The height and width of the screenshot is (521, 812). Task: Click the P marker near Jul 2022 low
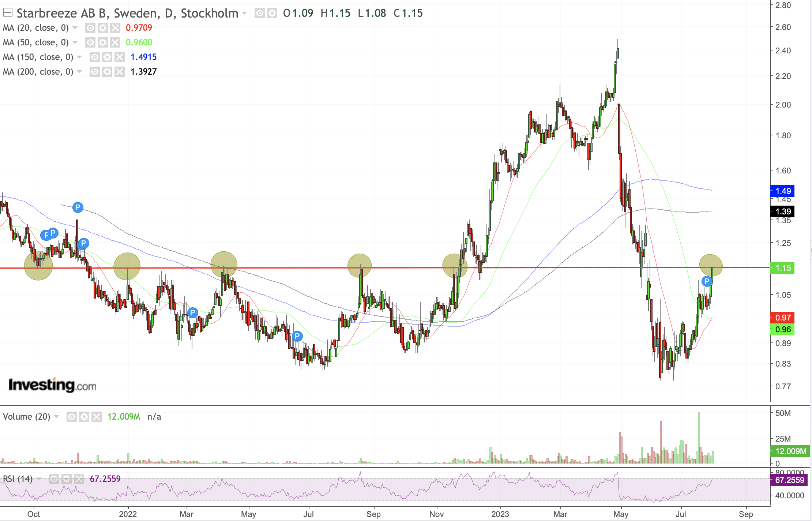(x=297, y=336)
